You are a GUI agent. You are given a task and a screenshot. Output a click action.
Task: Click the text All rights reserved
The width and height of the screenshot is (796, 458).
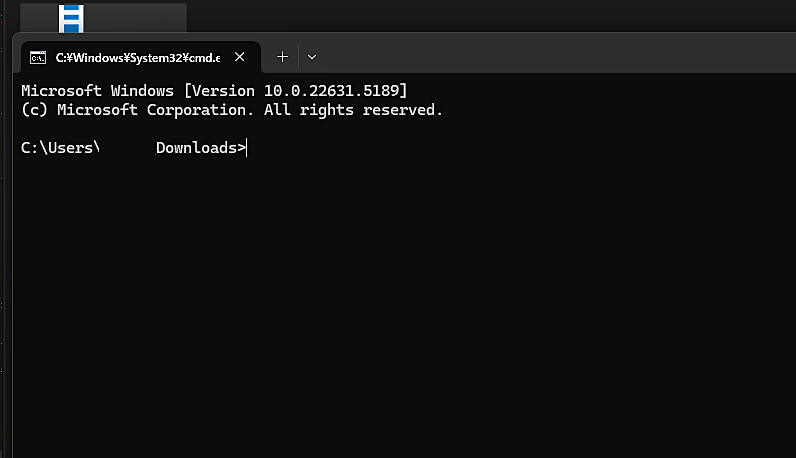coord(353,110)
